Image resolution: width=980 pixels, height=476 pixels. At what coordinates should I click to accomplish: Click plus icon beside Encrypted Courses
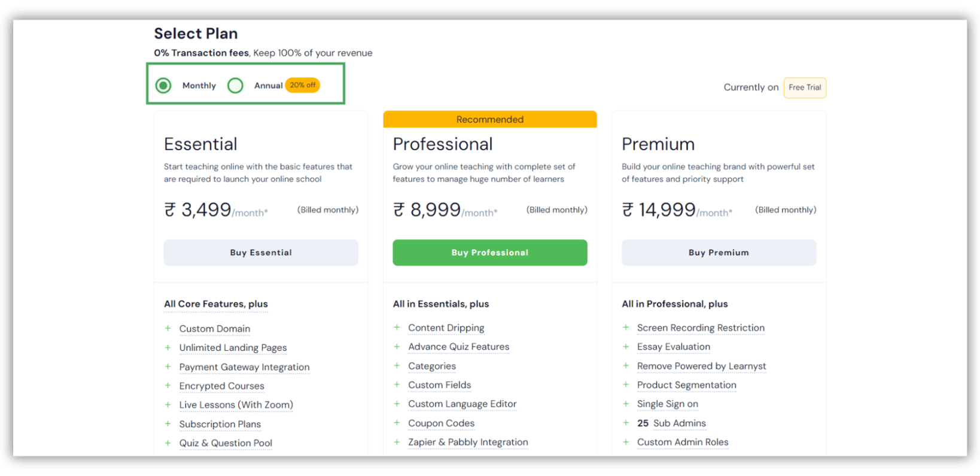click(x=168, y=386)
